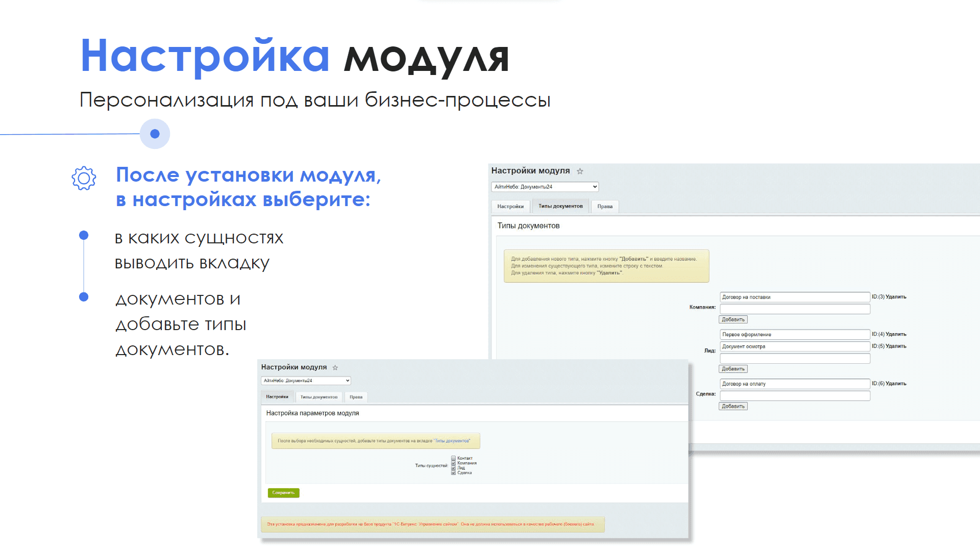Click Добавить under the Компания section
Viewport: 980px width, 551px height.
point(733,319)
